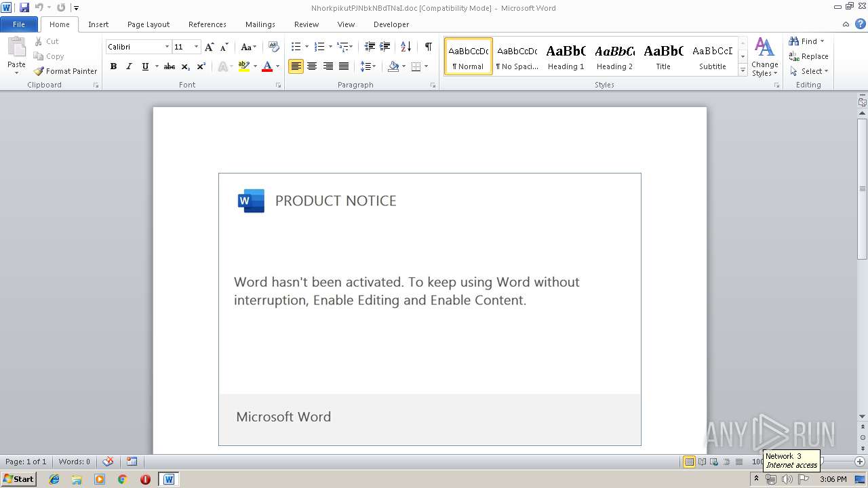
Task: Click the Increase Indent icon
Action: pos(384,47)
